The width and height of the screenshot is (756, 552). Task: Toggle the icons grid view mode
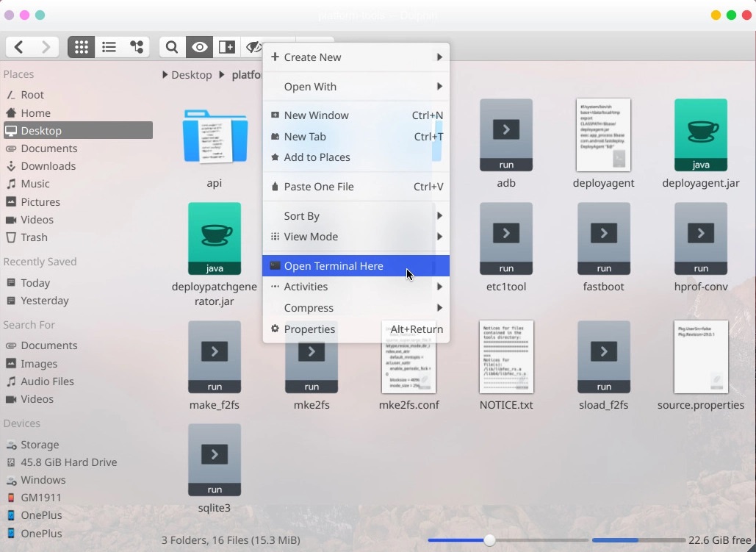click(x=81, y=47)
